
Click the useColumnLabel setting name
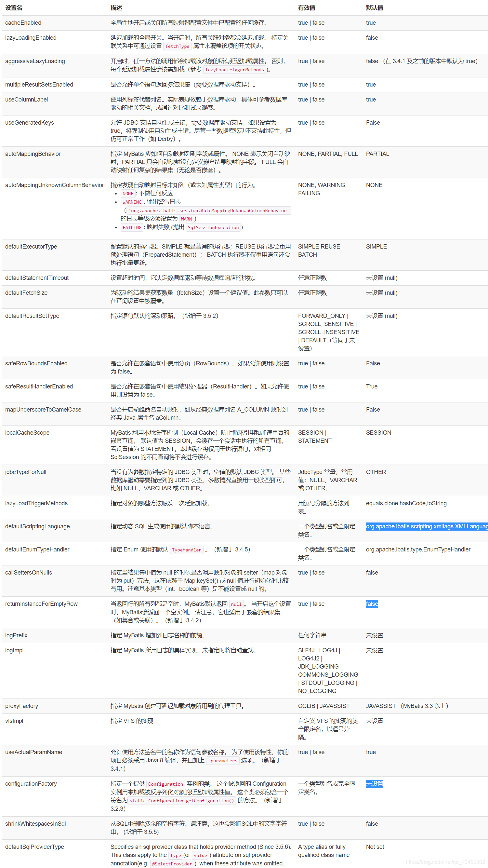tap(27, 100)
